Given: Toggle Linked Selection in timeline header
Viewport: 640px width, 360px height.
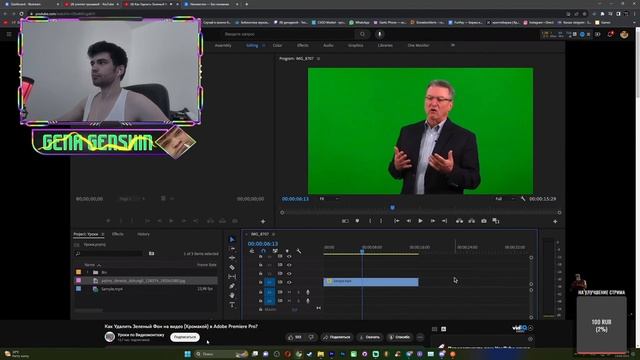Looking at the screenshot, I should click(x=275, y=251).
